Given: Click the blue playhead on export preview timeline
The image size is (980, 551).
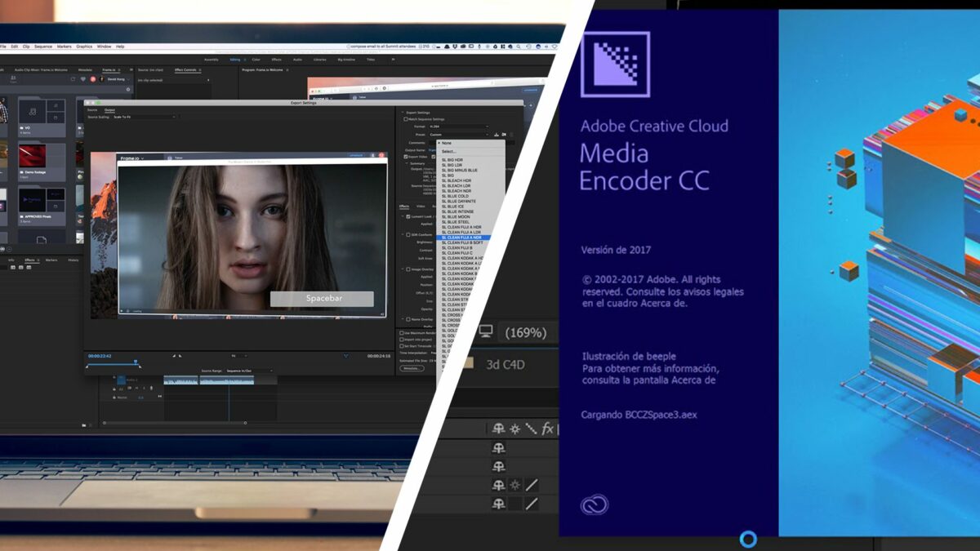Looking at the screenshot, I should click(x=136, y=362).
